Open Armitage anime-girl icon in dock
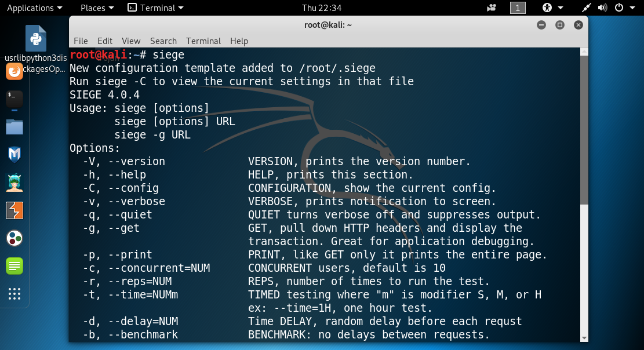The image size is (644, 350). pyautogui.click(x=14, y=183)
